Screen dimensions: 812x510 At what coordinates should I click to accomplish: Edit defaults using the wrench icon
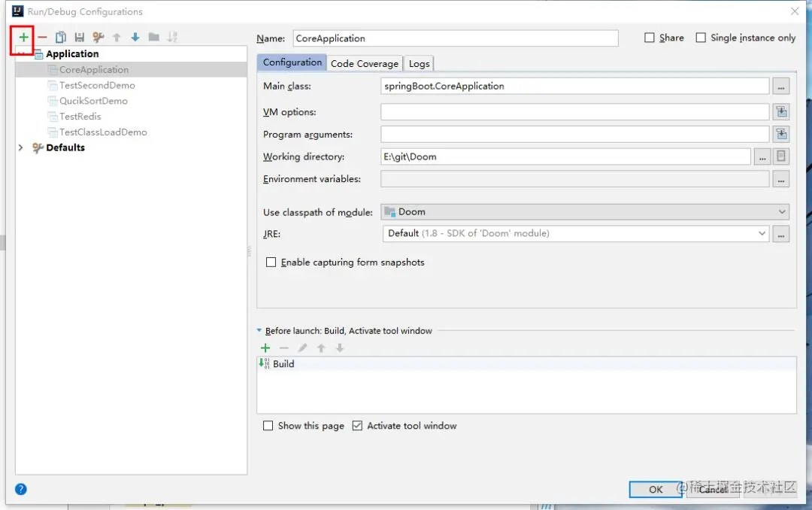coord(98,37)
